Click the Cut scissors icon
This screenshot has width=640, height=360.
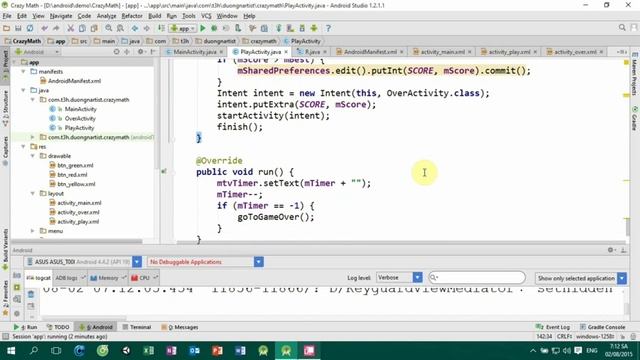point(70,28)
